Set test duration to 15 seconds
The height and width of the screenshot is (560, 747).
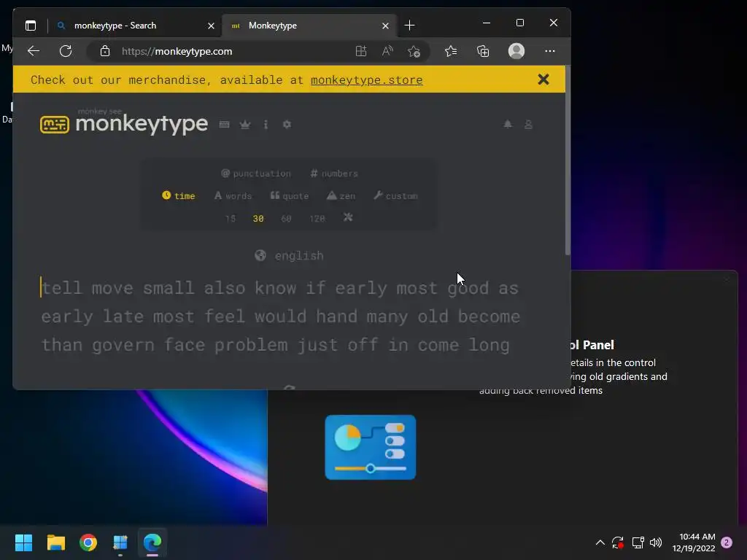(x=231, y=219)
